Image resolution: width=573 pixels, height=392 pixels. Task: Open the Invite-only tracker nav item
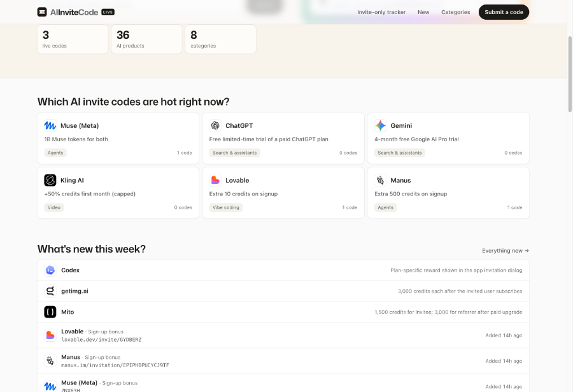click(381, 12)
